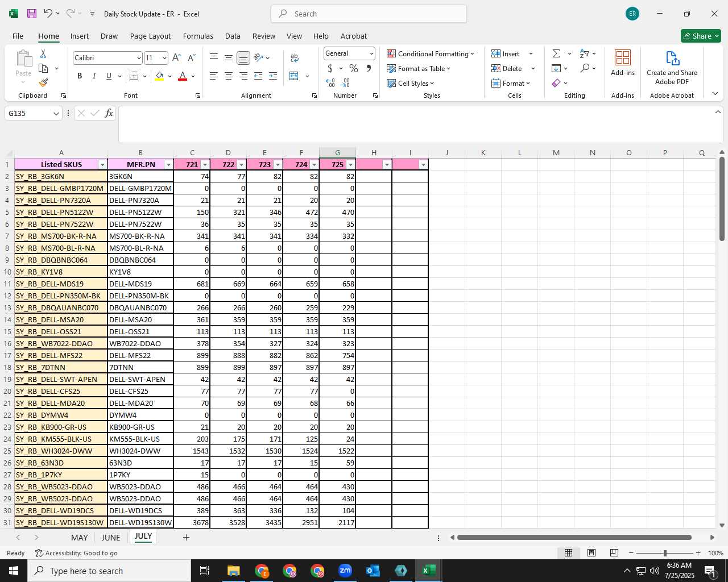728x582 pixels.
Task: Toggle Center horizontal alignment
Action: pos(229,76)
